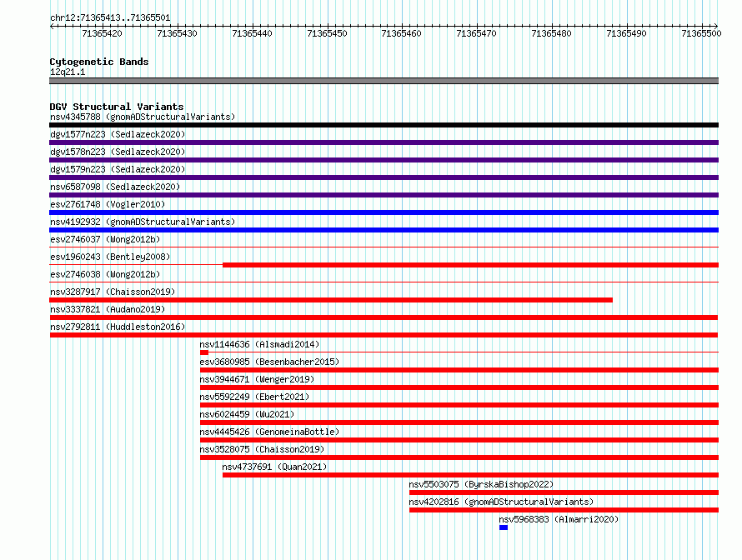This screenshot has width=742, height=560.
Task: Click the DGV Structural Variants track title
Action: [x=117, y=107]
